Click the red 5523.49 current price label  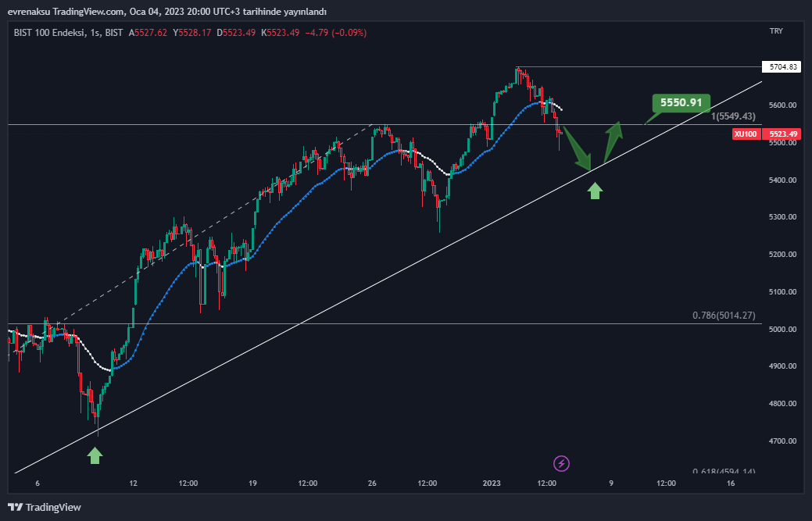pyautogui.click(x=783, y=134)
